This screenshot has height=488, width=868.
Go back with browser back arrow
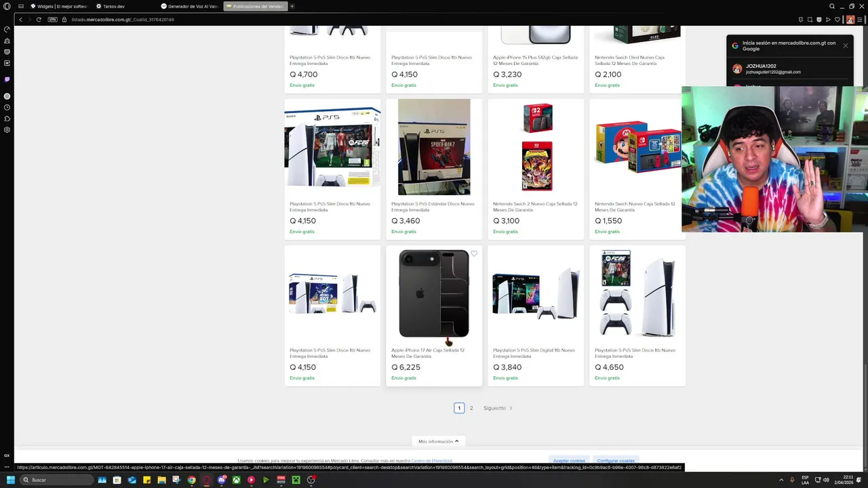tap(21, 20)
